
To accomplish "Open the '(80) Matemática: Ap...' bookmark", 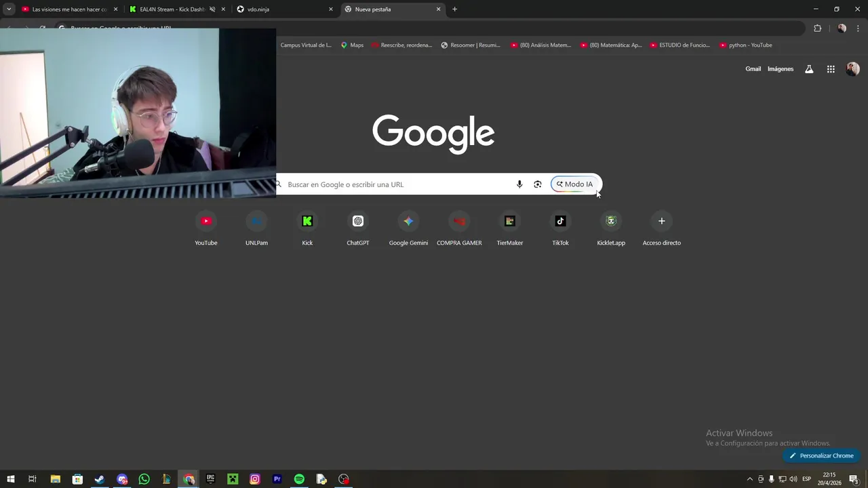I will click(x=611, y=45).
